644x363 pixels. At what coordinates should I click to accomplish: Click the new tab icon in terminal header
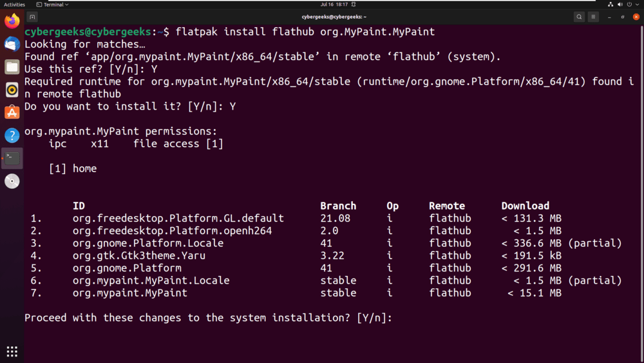pyautogui.click(x=32, y=17)
